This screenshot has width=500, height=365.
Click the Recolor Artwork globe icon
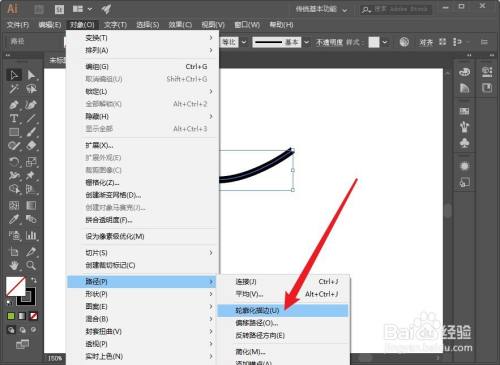coord(404,42)
